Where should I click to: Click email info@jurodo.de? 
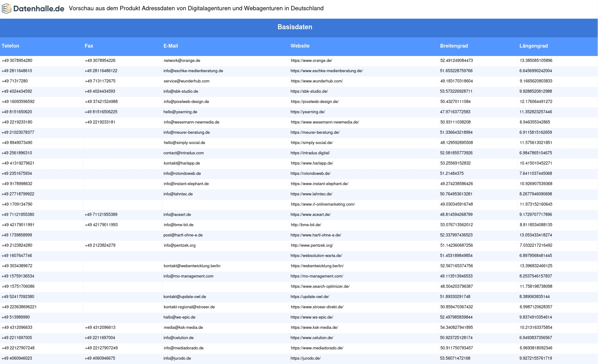177,358
